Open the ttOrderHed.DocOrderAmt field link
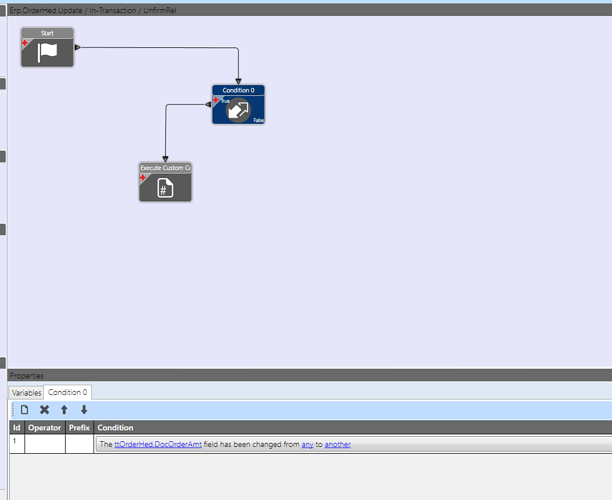The height and width of the screenshot is (500, 612). (158, 444)
